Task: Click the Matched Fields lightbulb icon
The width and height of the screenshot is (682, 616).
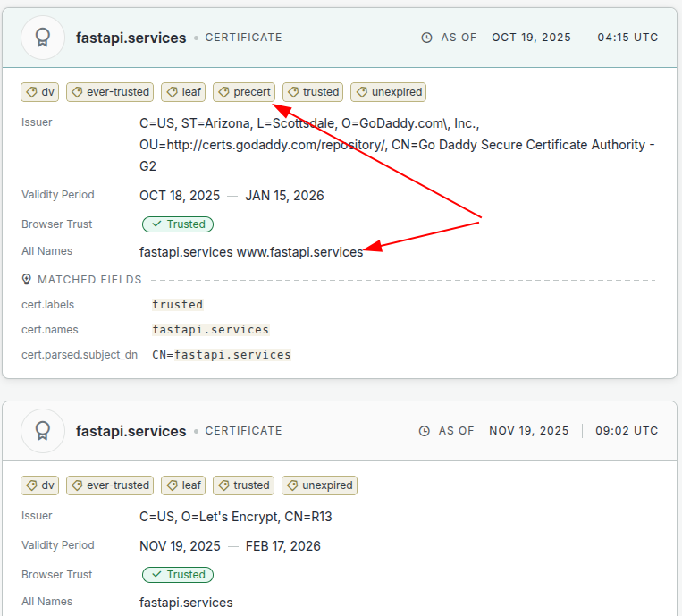Action: [x=27, y=280]
